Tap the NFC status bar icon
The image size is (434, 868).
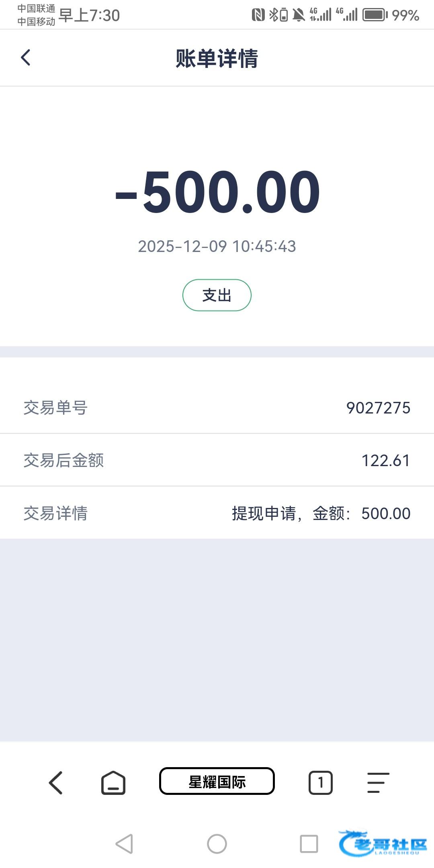click(258, 15)
